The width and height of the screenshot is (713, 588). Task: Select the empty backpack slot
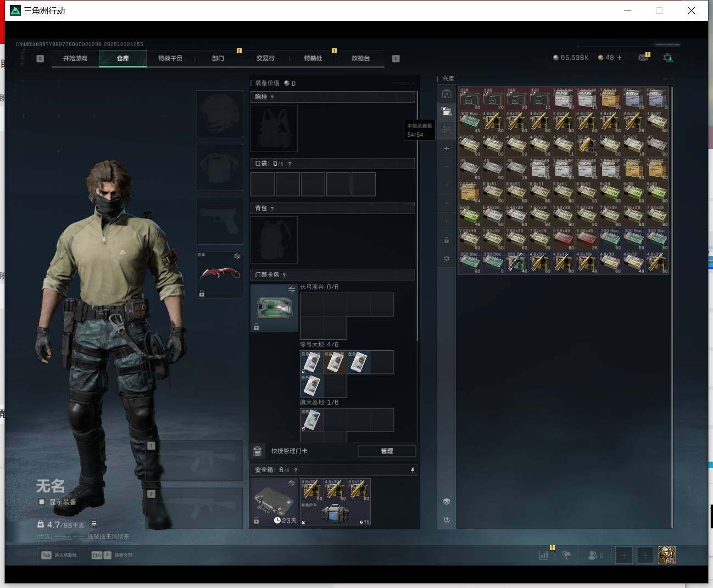[274, 240]
